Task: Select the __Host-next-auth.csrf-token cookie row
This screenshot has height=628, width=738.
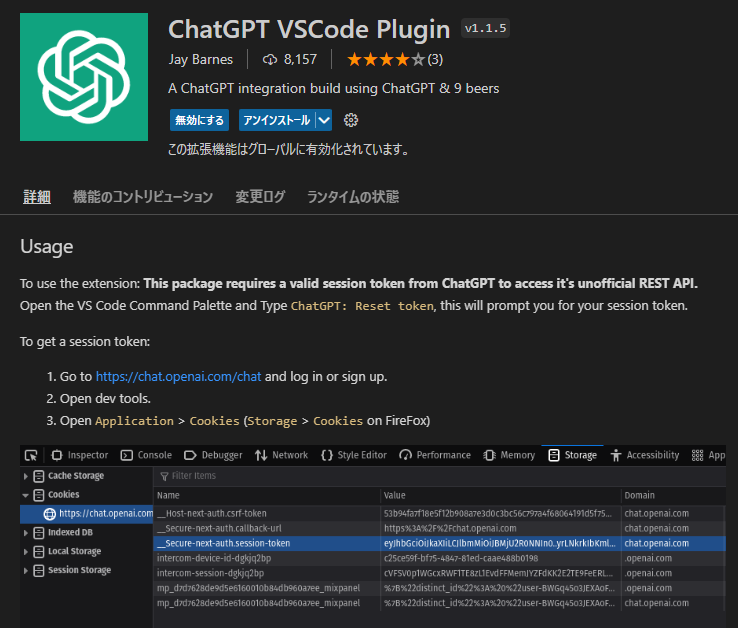Action: (x=440, y=513)
